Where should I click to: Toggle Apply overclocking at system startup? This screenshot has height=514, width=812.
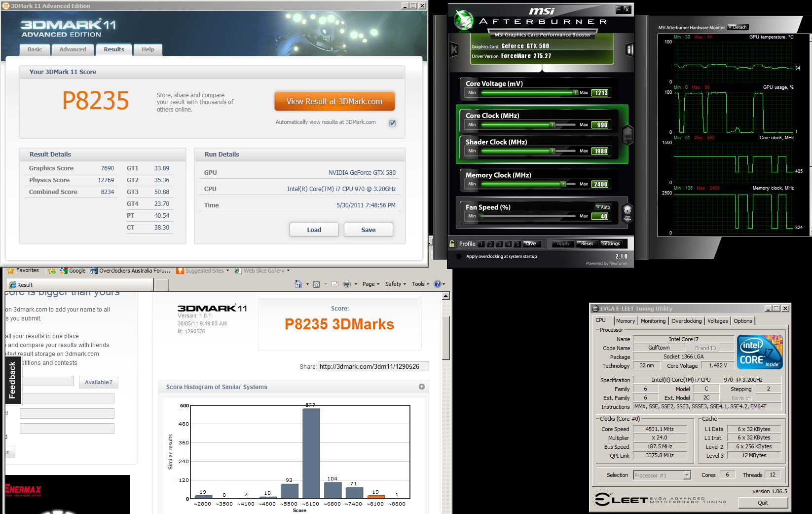point(459,256)
